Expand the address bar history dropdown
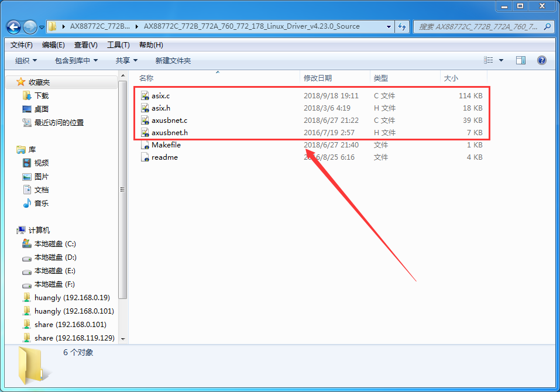This screenshot has width=560, height=392. tap(389, 26)
